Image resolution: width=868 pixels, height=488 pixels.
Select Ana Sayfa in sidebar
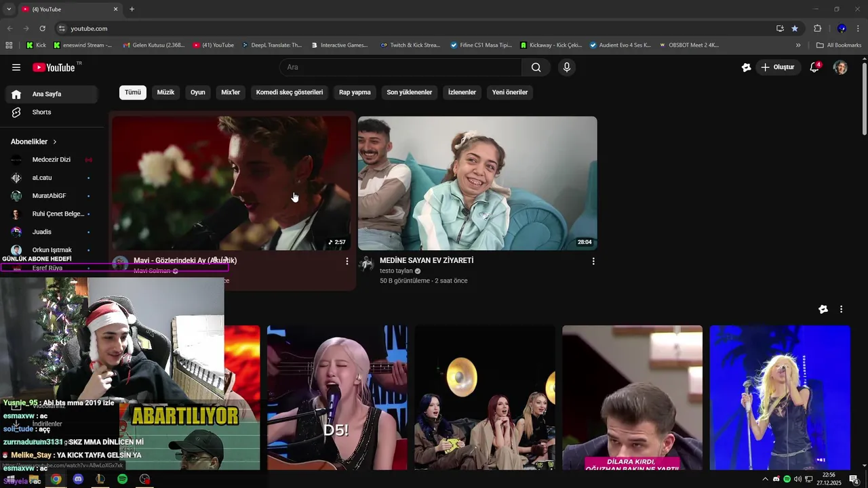(52, 94)
